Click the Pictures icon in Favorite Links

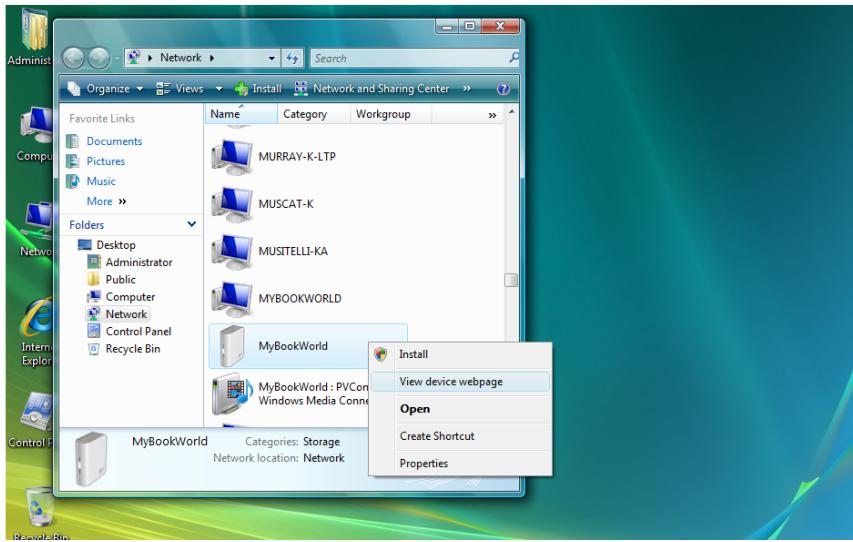point(72,162)
